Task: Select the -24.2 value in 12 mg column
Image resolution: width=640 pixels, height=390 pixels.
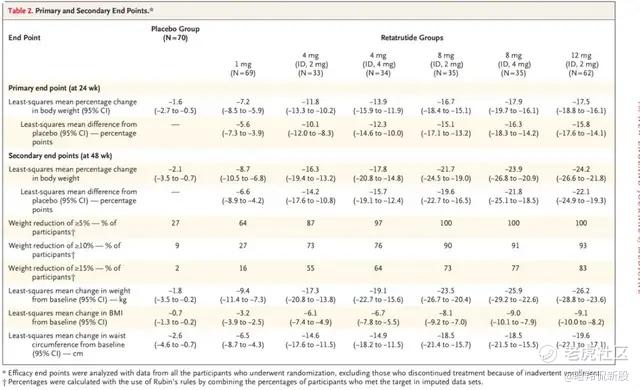Action: tap(581, 169)
